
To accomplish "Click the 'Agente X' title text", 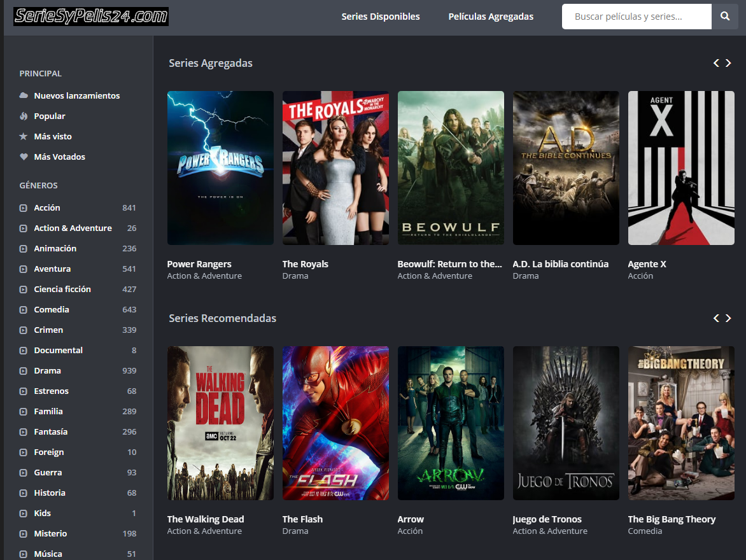I will [647, 264].
